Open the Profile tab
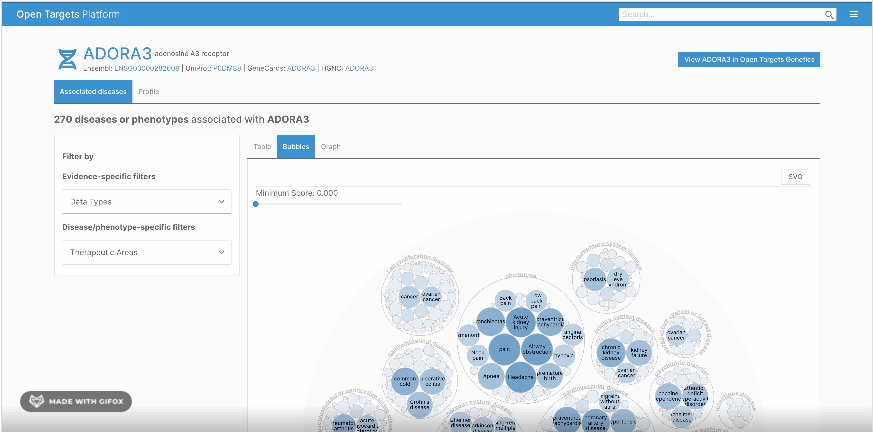This screenshot has width=873, height=432. [149, 91]
